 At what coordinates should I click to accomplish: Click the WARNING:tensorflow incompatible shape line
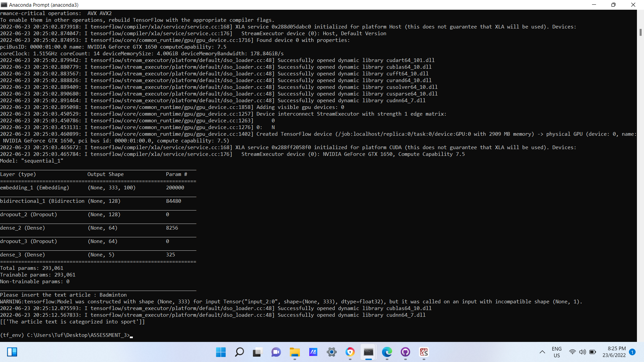click(x=291, y=302)
